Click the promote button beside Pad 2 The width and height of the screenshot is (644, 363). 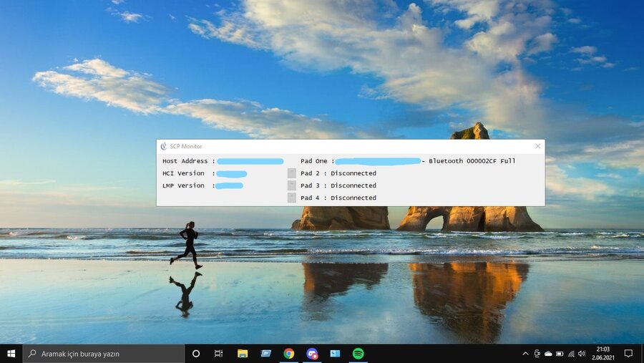coord(292,173)
